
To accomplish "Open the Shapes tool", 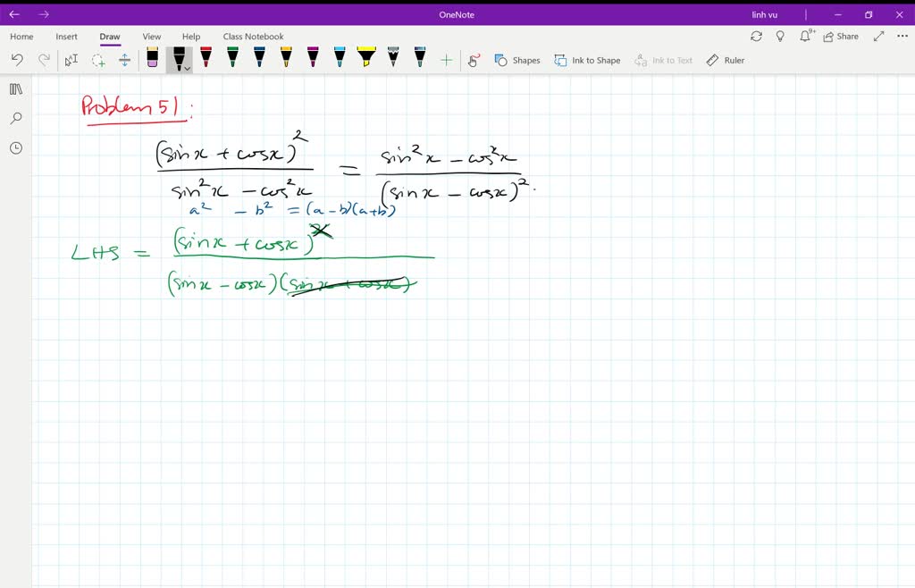I will tap(518, 60).
